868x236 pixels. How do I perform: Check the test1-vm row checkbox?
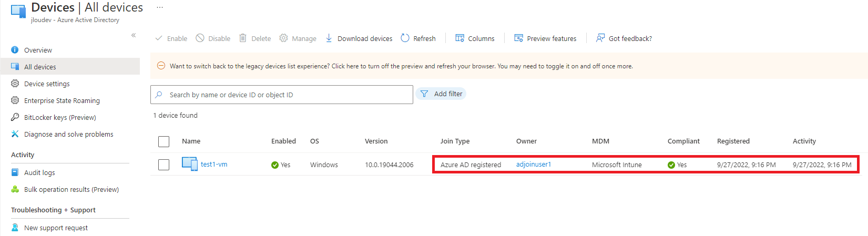(164, 165)
